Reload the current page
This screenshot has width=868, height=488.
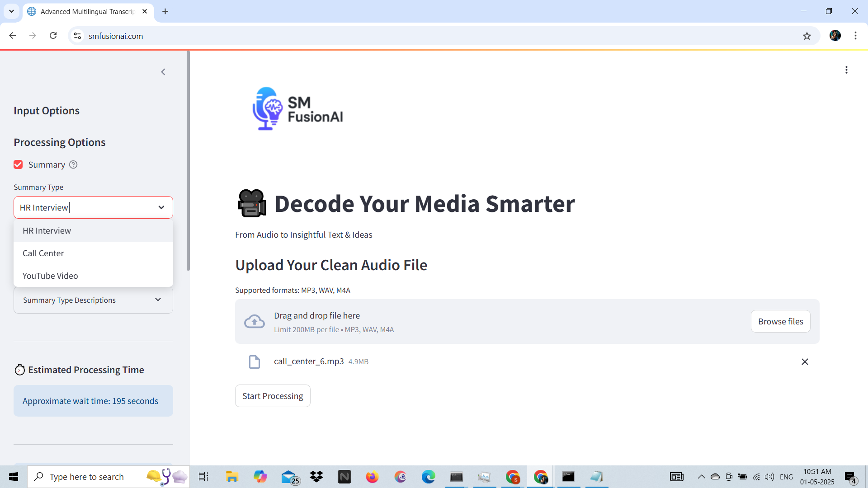[x=53, y=36]
